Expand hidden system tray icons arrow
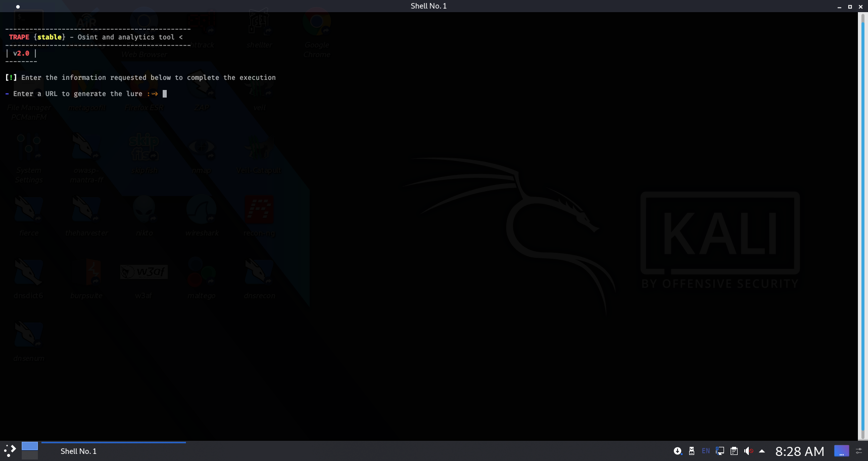The width and height of the screenshot is (868, 461). pos(762,451)
